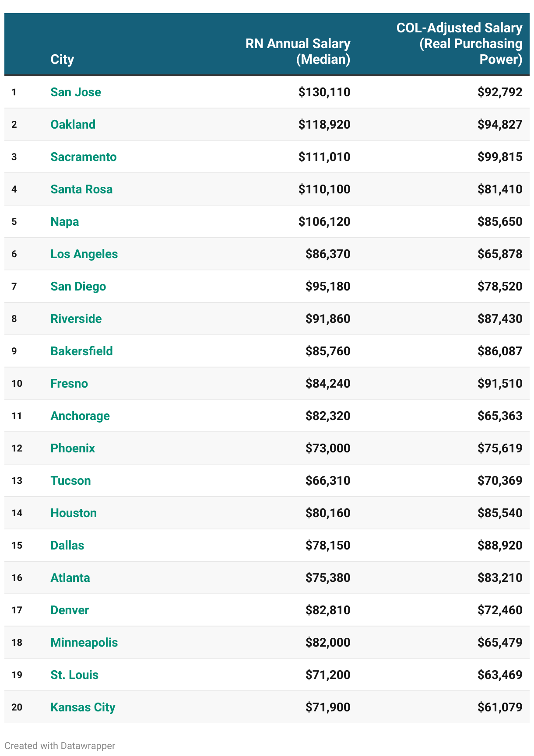The height and width of the screenshot is (756, 534).
Task: Click the San Jose city link
Action: (x=76, y=92)
